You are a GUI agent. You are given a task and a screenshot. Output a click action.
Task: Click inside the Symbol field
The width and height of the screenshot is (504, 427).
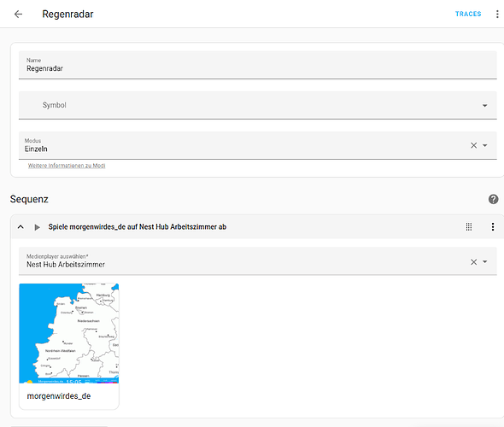pyautogui.click(x=257, y=105)
